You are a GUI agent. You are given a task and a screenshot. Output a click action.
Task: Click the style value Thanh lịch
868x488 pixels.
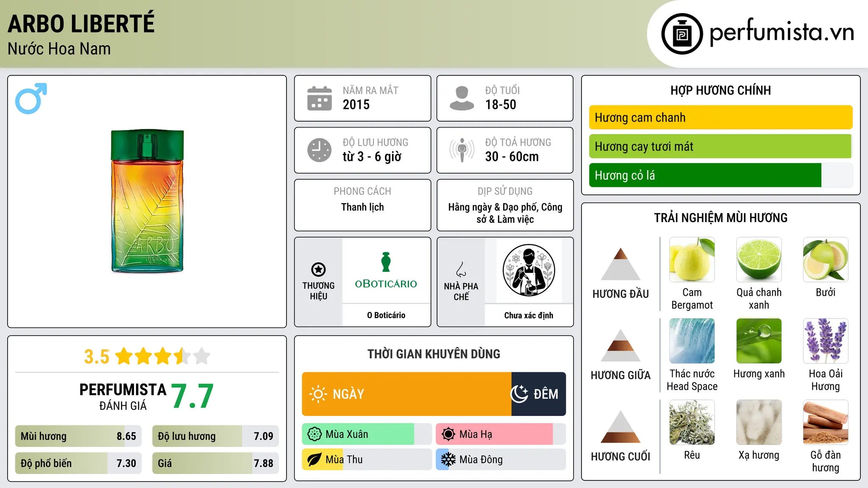(x=362, y=207)
